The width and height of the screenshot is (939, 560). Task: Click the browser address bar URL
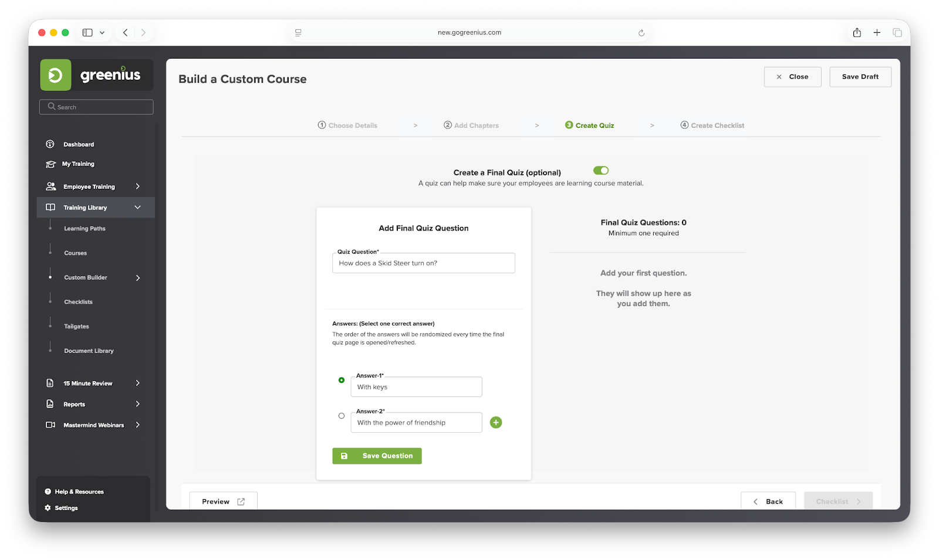coord(469,33)
